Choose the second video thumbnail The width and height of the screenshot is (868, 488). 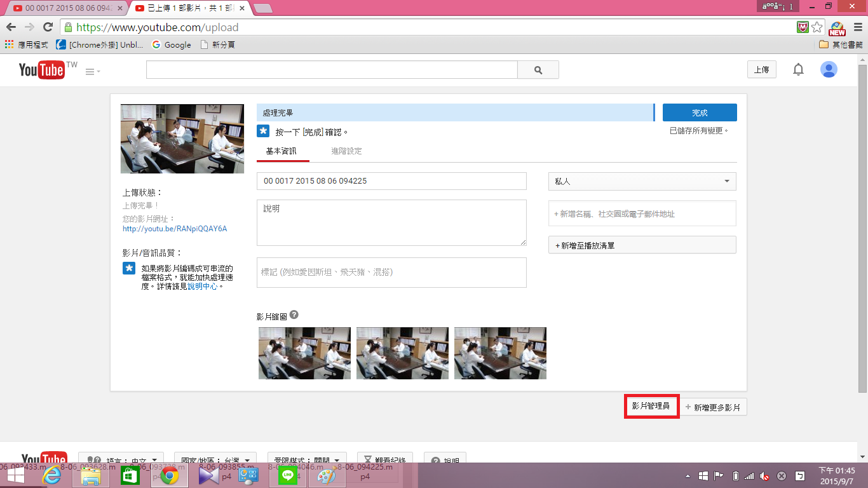(x=402, y=353)
